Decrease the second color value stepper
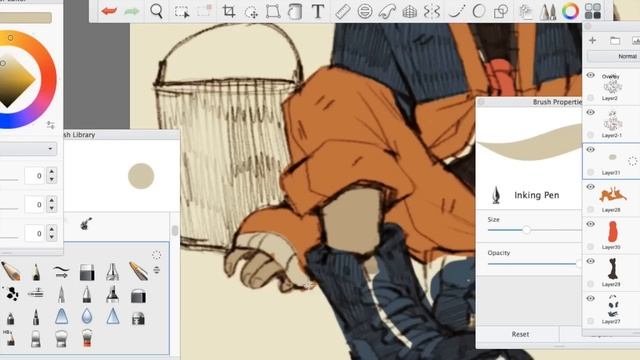The width and height of the screenshot is (640, 360). (x=52, y=208)
